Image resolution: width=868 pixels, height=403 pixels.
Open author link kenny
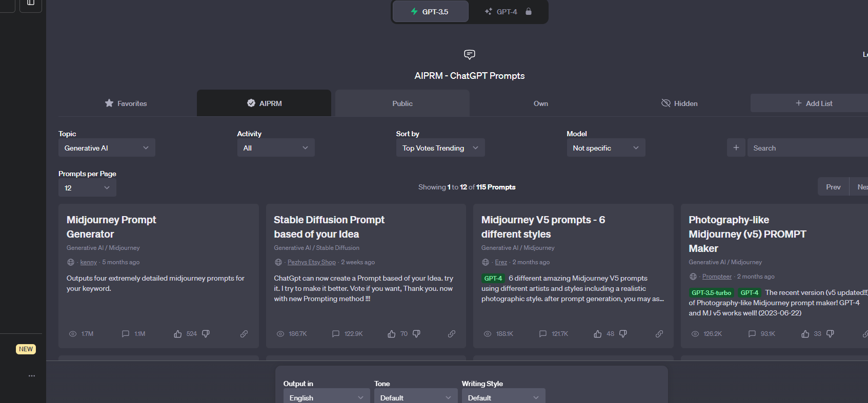point(88,262)
